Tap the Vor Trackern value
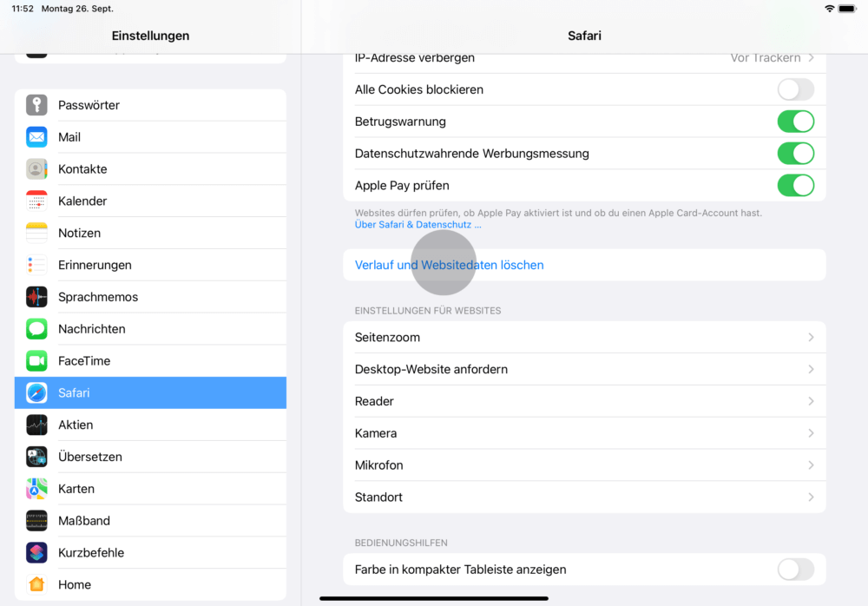The image size is (868, 606). [765, 57]
